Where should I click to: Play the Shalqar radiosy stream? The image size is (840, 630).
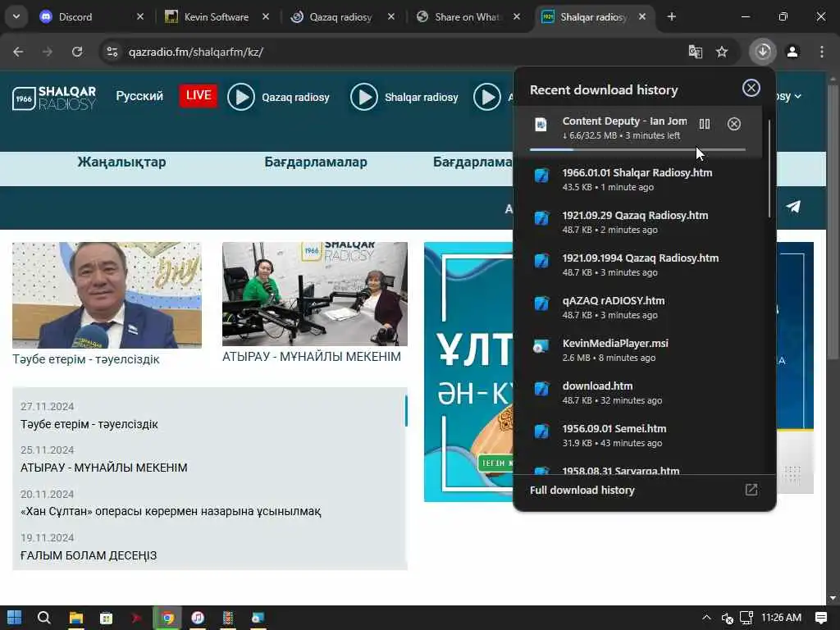(363, 97)
